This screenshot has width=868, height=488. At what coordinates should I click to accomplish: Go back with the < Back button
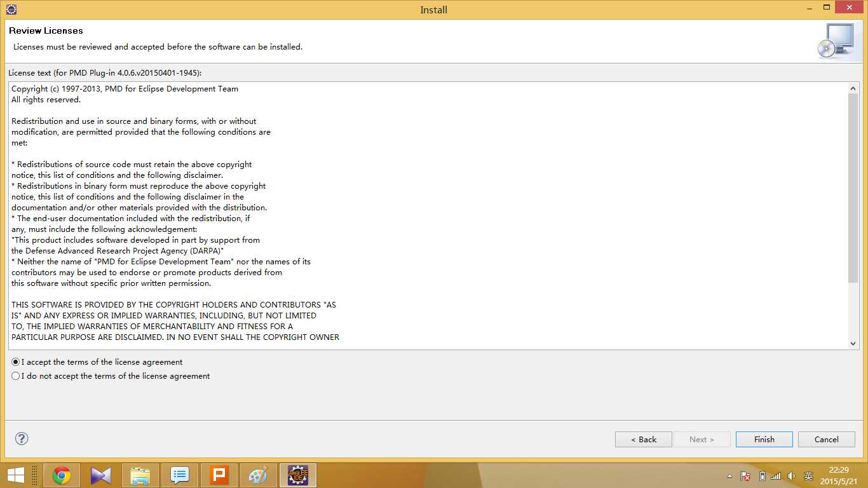644,439
